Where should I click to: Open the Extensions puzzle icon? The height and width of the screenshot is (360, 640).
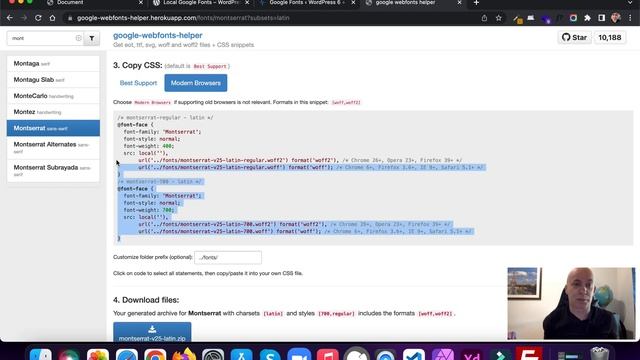point(587,18)
